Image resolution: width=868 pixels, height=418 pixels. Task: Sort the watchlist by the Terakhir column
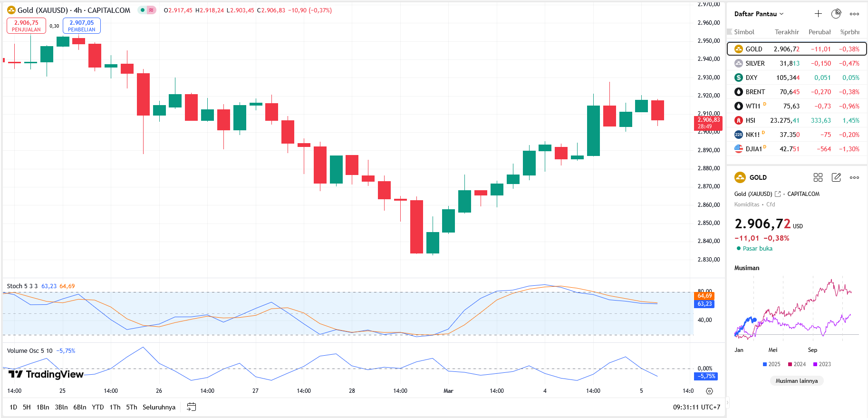coord(787,32)
